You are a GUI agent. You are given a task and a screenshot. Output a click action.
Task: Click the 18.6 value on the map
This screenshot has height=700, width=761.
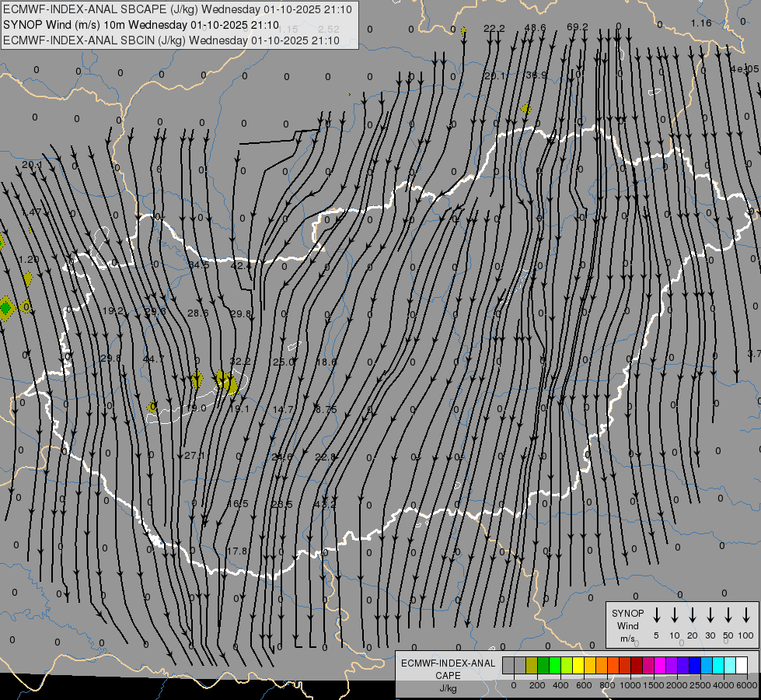point(326,362)
